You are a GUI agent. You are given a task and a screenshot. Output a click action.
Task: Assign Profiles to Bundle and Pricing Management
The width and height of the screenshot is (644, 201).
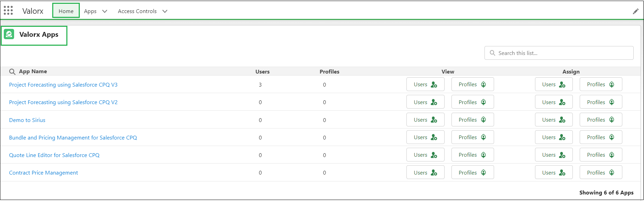pos(601,137)
